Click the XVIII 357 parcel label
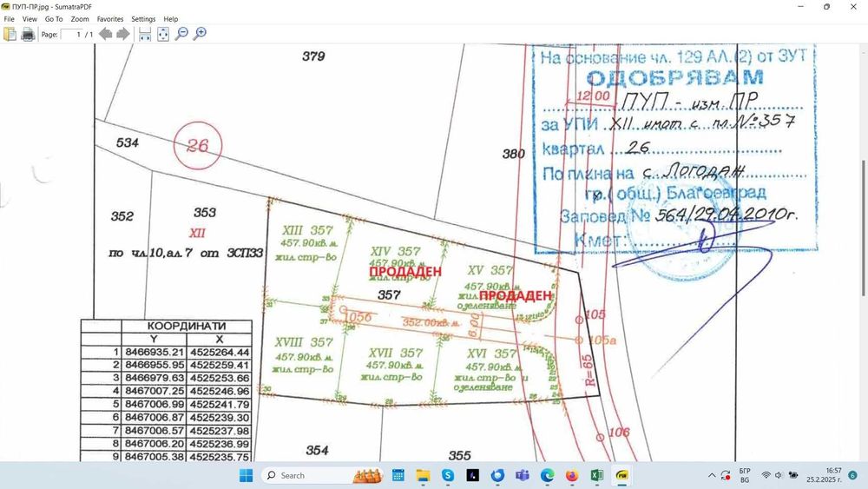The image size is (868, 489). pos(304,342)
